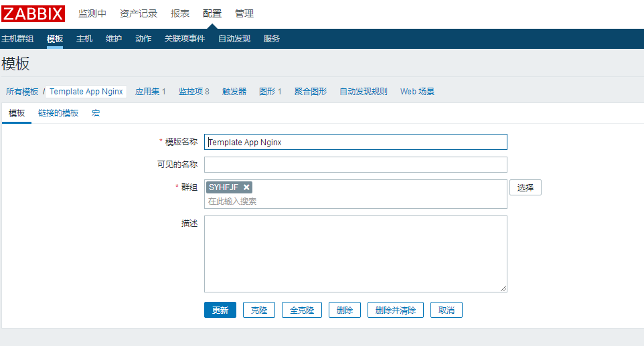Open 动作 submenu item
Screen dimensions: 644x346
coord(143,39)
